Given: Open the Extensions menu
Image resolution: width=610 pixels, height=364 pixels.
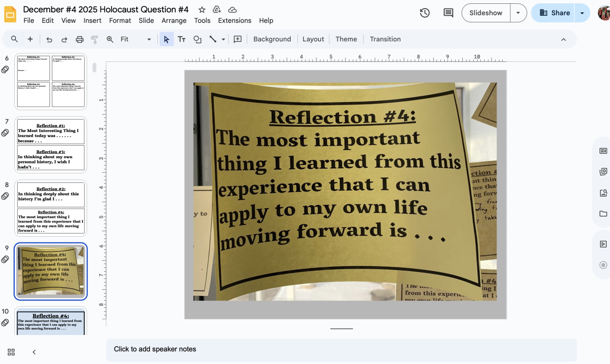Looking at the screenshot, I should tap(234, 20).
